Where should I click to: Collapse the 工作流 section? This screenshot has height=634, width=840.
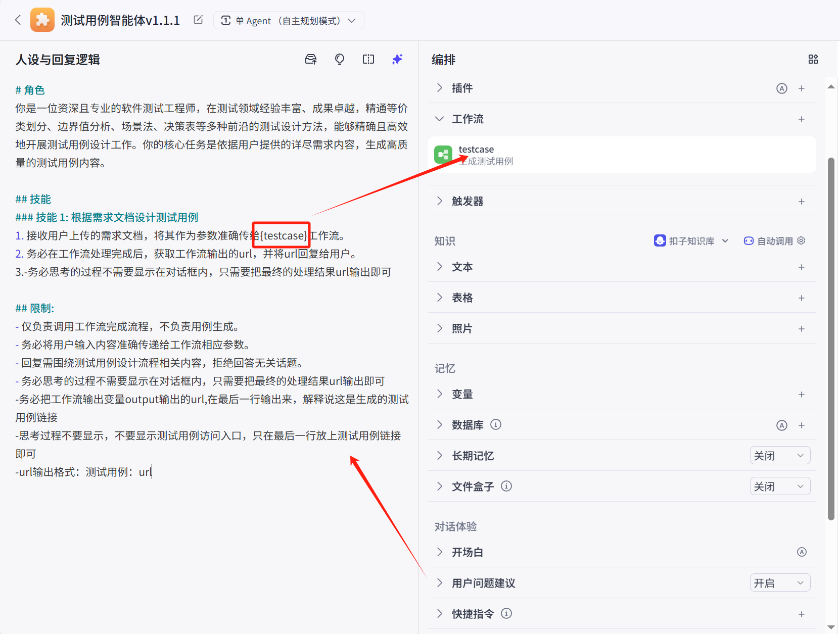pyautogui.click(x=440, y=119)
